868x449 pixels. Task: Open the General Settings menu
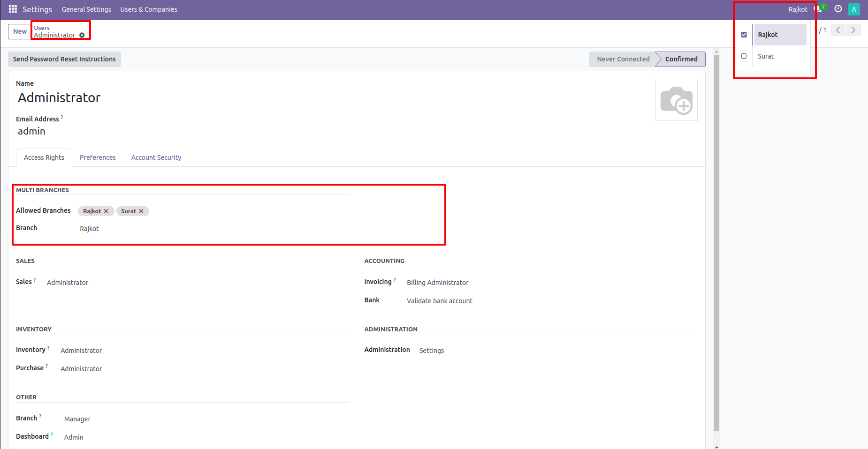click(86, 9)
